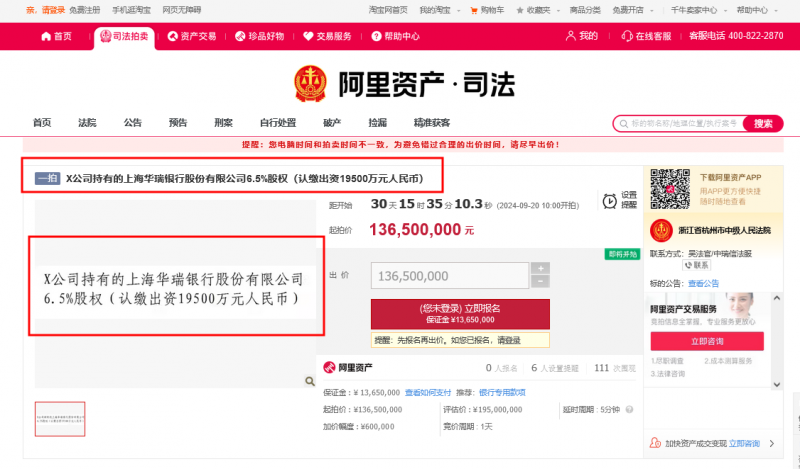Click the icon beside 加快资产成交变现
This screenshot has height=469, width=800.
(655, 443)
